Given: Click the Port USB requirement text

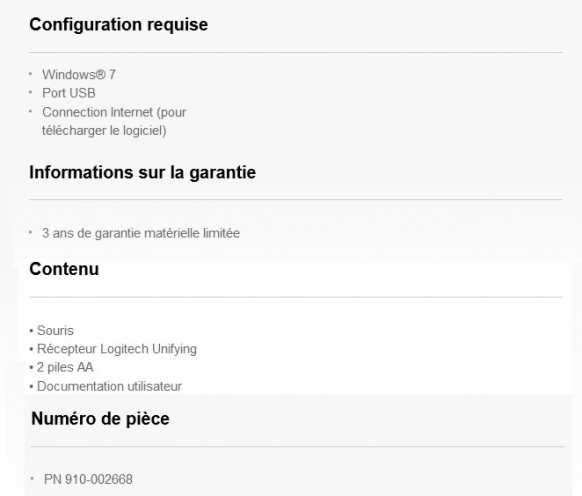Looking at the screenshot, I should coord(69,93).
